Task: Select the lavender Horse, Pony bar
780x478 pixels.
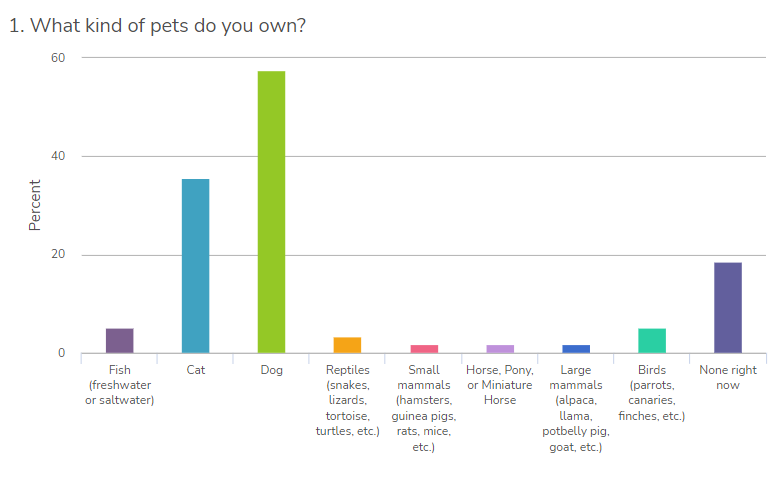Action: click(499, 349)
